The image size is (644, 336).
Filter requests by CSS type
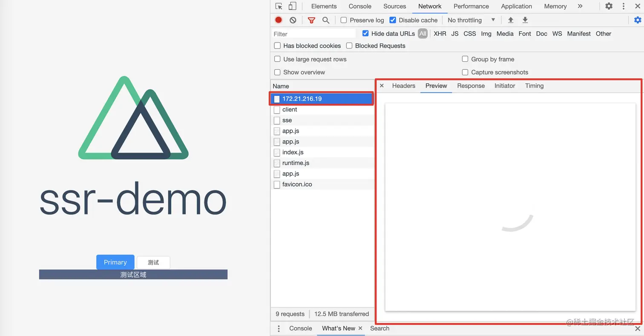click(470, 34)
